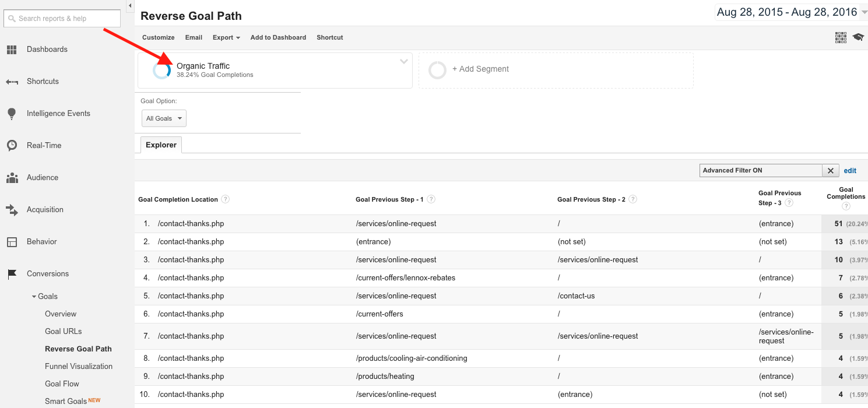The width and height of the screenshot is (868, 408).
Task: Click Add to Dashboard button
Action: 278,37
